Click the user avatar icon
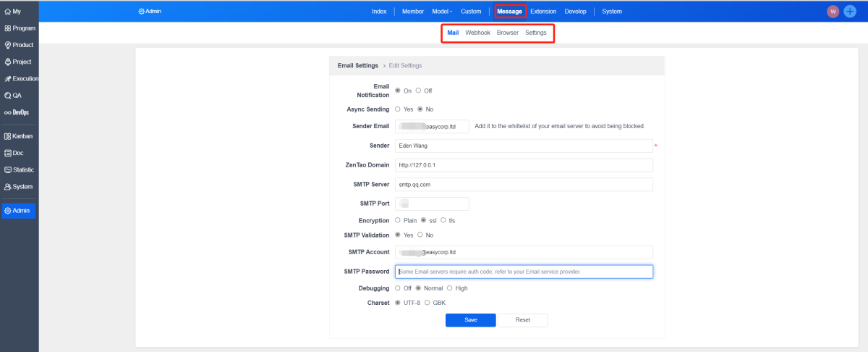Screen dimensions: 868x352 point(833,12)
